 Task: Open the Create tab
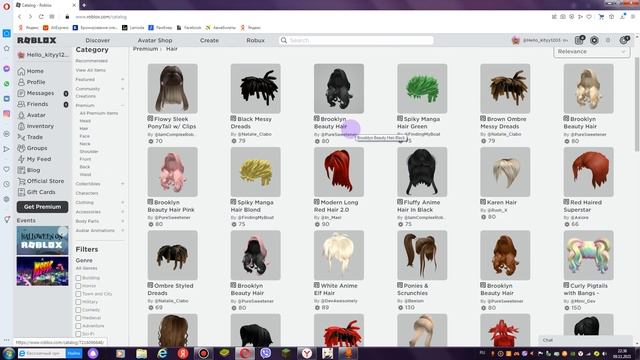tap(209, 40)
